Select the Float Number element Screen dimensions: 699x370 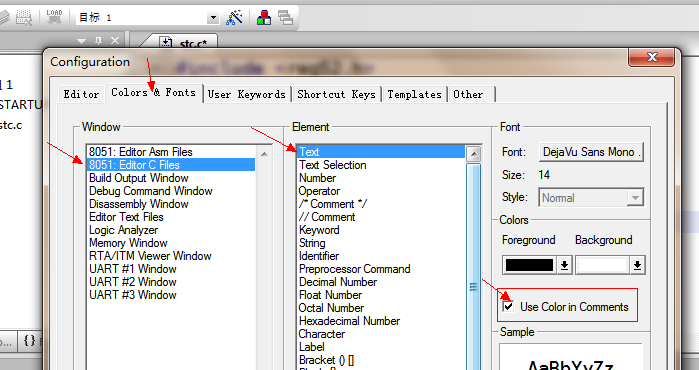pos(381,295)
